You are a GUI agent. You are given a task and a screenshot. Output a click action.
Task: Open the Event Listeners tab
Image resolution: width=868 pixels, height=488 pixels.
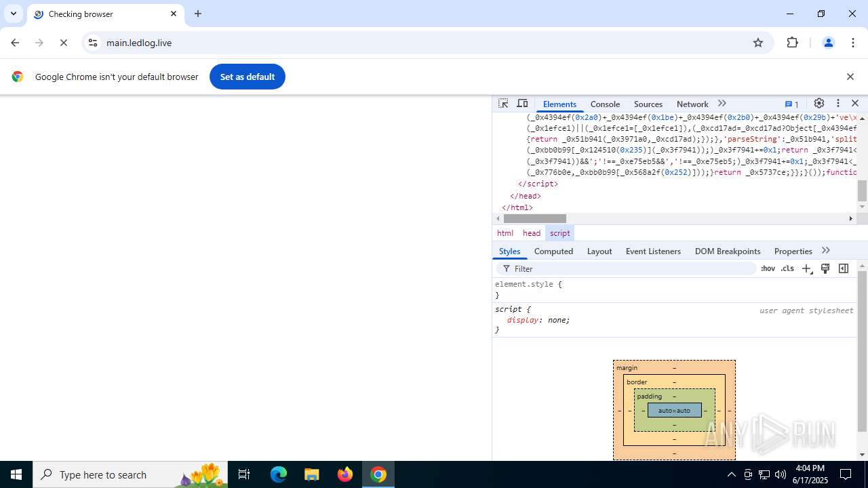pos(653,251)
